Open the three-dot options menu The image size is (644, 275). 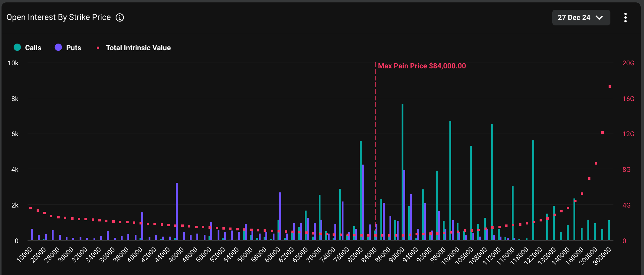tap(625, 18)
